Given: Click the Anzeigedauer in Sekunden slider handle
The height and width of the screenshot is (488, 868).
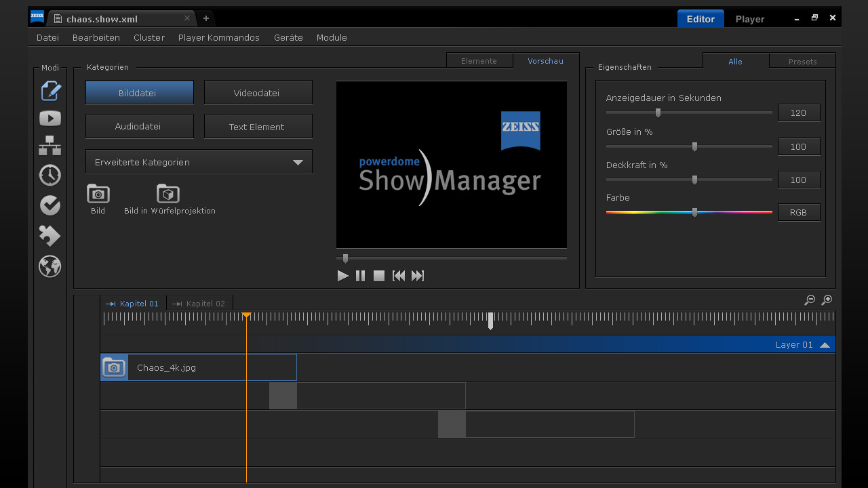Looking at the screenshot, I should coord(658,113).
